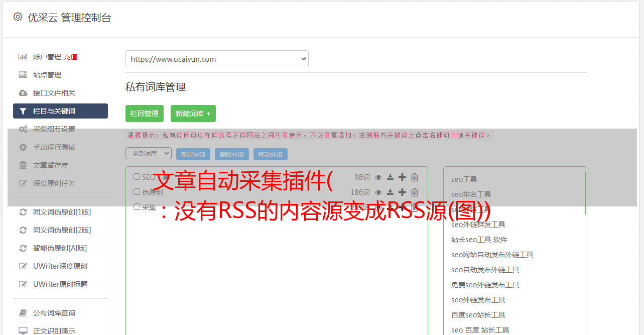This screenshot has height=335, width=644.
Task: Delete the 伪原创 library
Action: tap(415, 192)
